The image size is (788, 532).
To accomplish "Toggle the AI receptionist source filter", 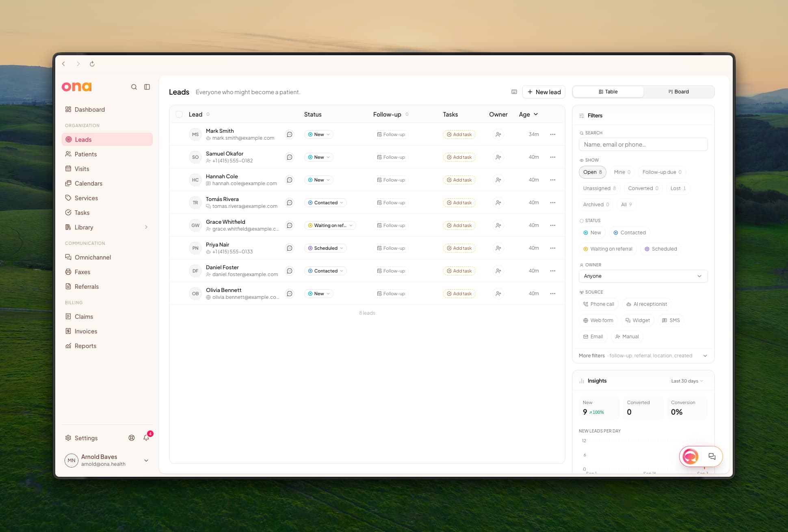I will point(647,304).
